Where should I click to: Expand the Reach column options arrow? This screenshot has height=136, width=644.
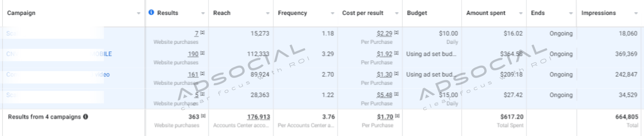click(268, 13)
